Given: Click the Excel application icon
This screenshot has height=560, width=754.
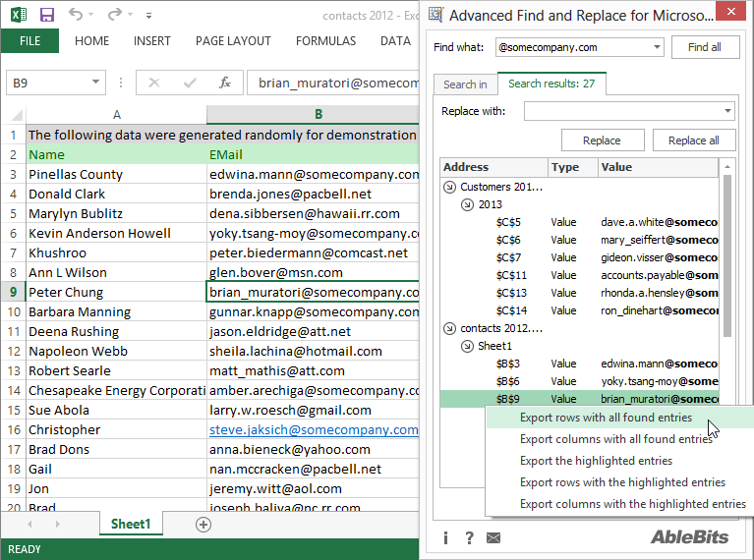Looking at the screenshot, I should [19, 15].
